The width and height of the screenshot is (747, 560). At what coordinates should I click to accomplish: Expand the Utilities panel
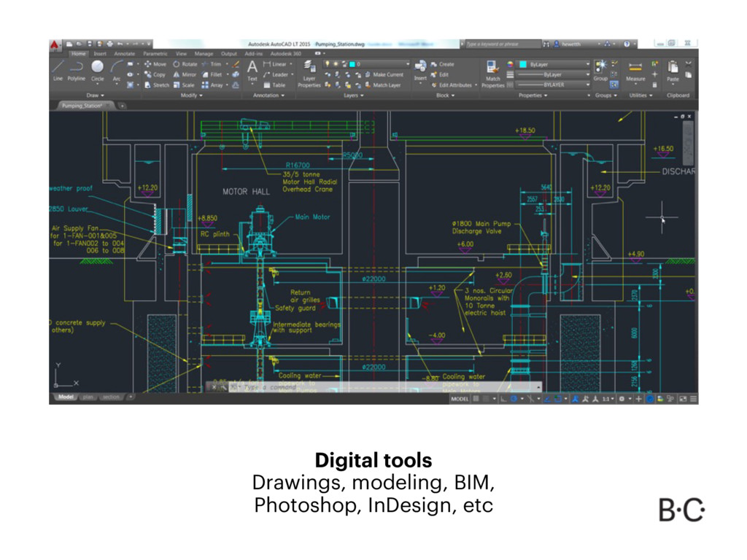point(640,96)
